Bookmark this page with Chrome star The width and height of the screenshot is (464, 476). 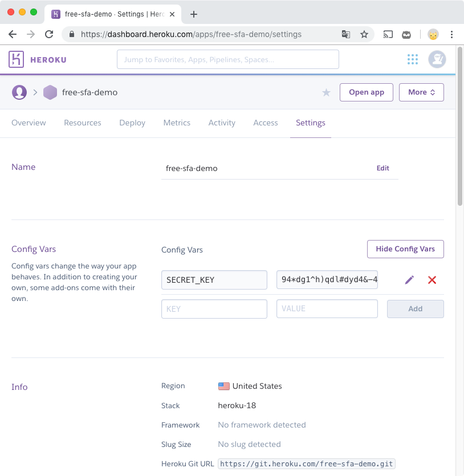[x=364, y=34]
